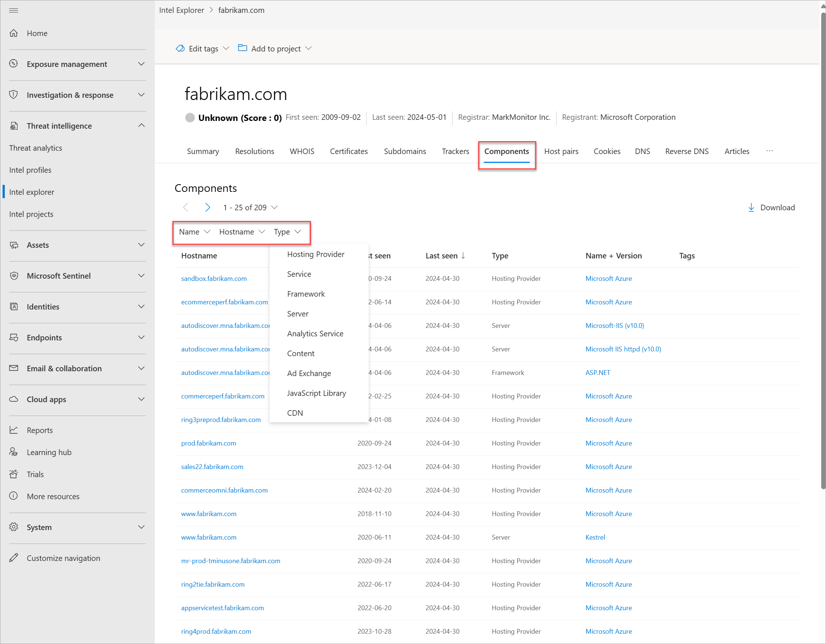Click the Kestrel component link
Image resolution: width=826 pixels, height=644 pixels.
(x=595, y=537)
